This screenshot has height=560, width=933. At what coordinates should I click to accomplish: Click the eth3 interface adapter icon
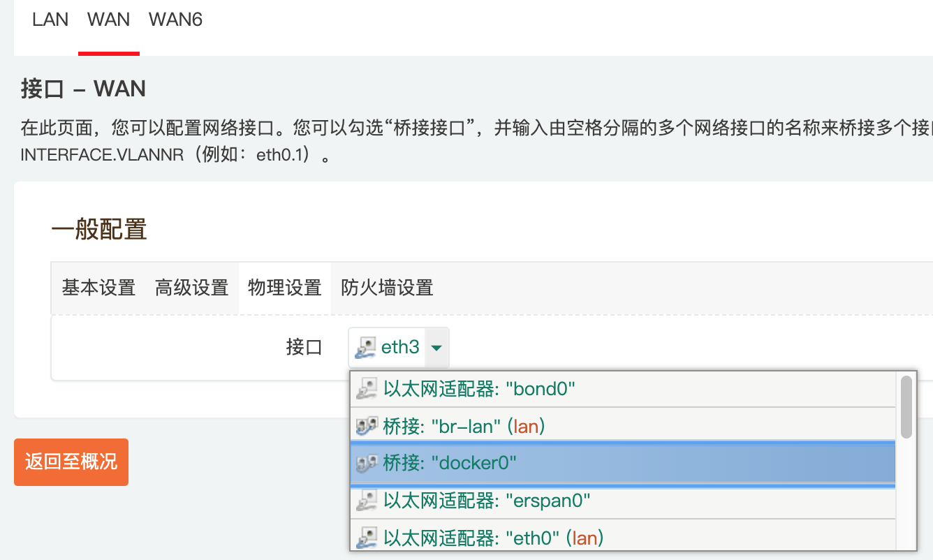366,347
